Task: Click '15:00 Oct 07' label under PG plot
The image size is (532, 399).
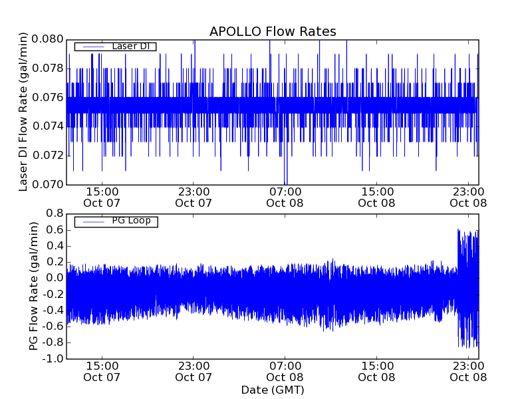Action: (x=102, y=372)
